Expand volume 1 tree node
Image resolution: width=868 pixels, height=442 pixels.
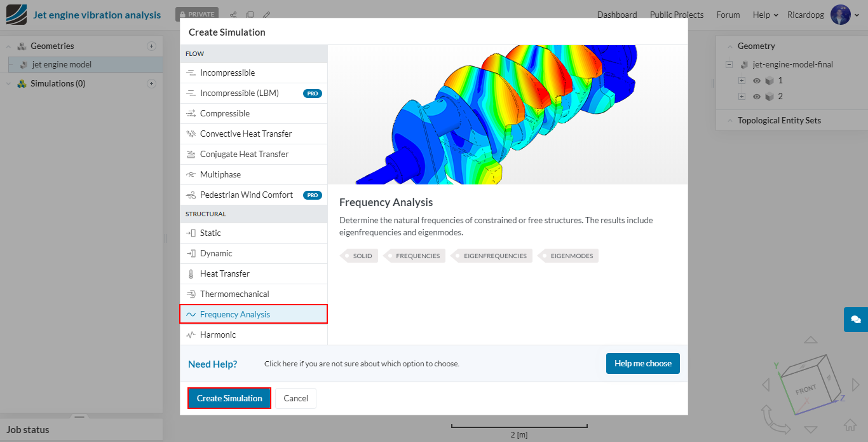[x=742, y=81]
